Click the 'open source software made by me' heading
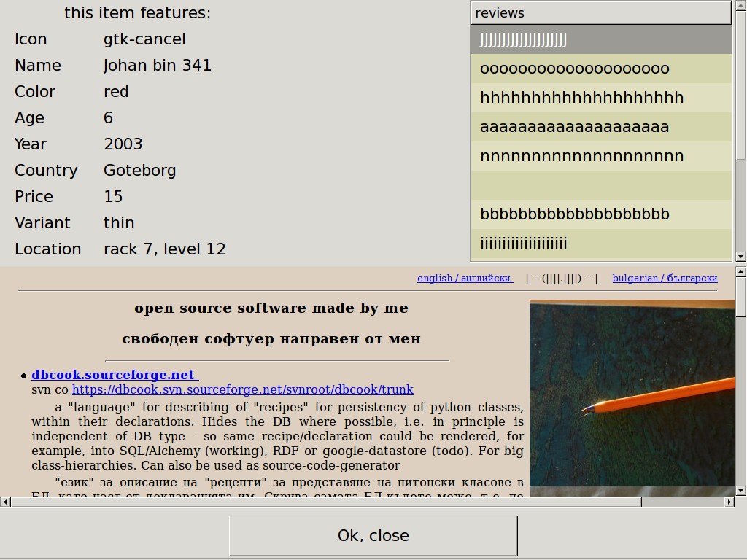Image resolution: width=747 pixels, height=560 pixels. 271,308
